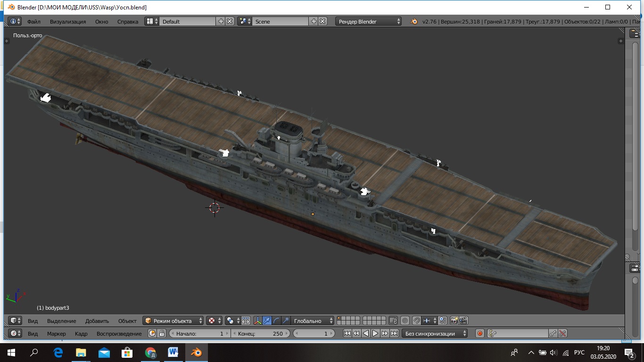Click the insert keyframe key icon

pyautogui.click(x=553, y=334)
